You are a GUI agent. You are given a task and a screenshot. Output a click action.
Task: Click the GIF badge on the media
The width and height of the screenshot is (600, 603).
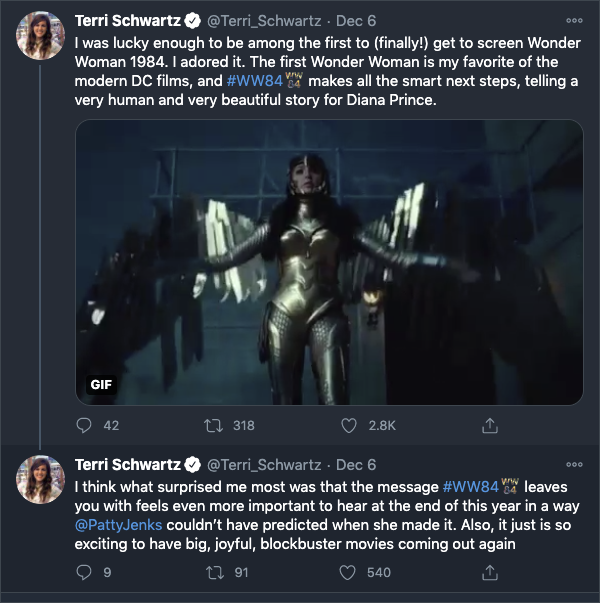(101, 384)
